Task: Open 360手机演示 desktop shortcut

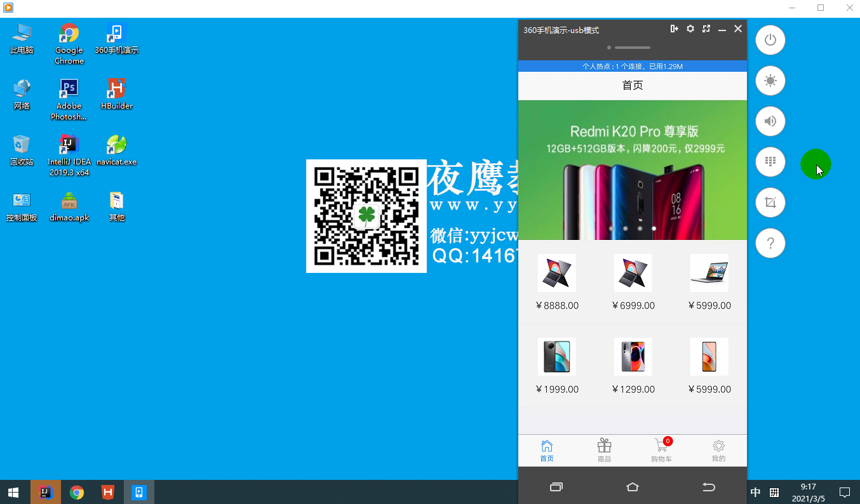Action: (x=117, y=39)
